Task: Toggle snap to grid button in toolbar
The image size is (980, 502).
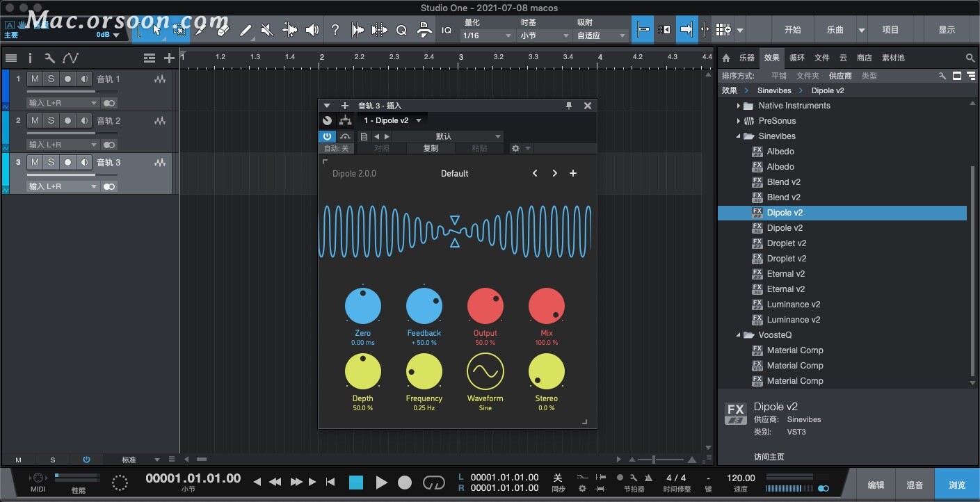Action: coord(642,30)
